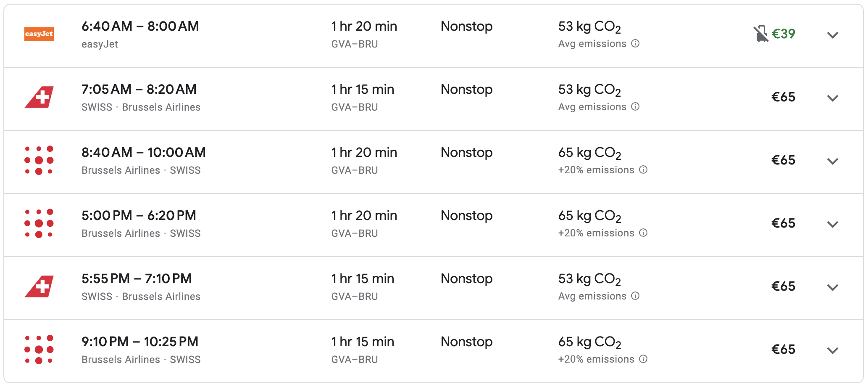Click Brussels Airlines logo on 8:40 AM flight
This screenshot has height=387, width=868.
click(x=39, y=160)
